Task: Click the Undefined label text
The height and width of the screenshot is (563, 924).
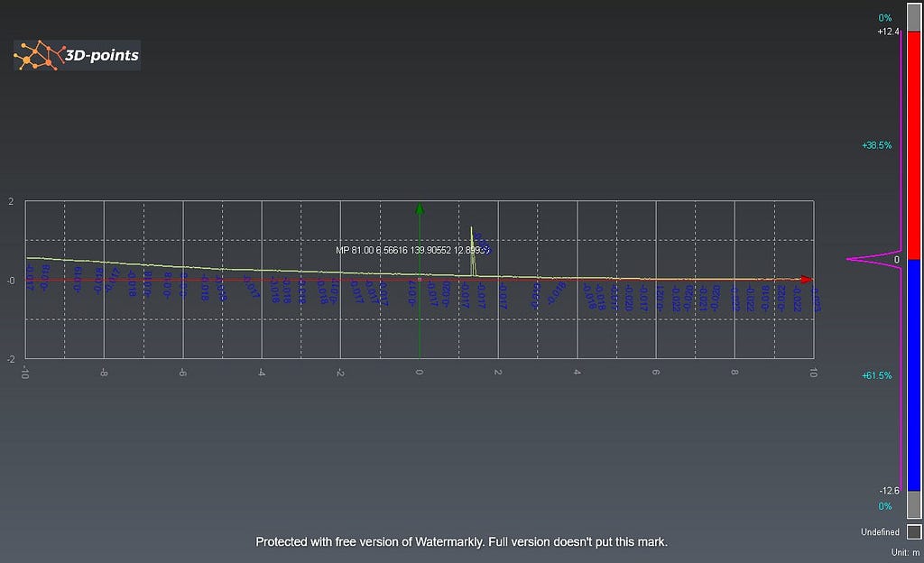Action: [880, 531]
